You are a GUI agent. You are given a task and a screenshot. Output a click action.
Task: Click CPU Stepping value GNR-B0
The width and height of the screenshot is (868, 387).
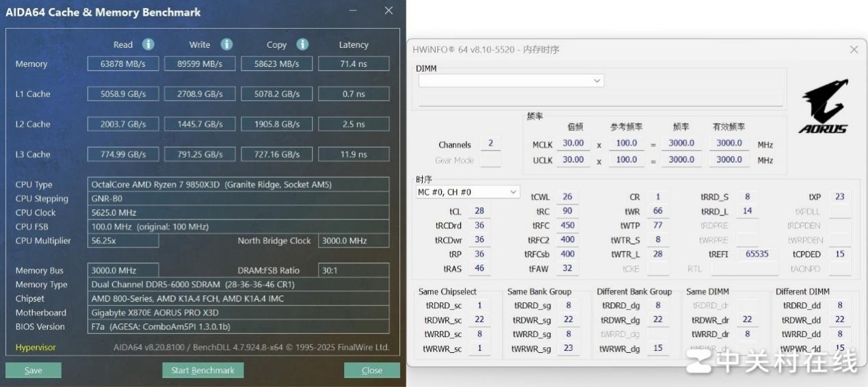pos(239,198)
